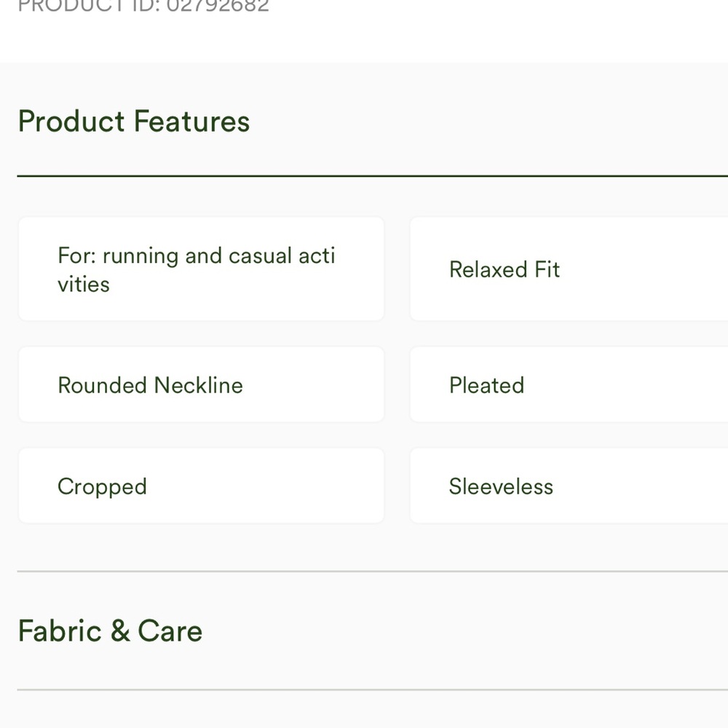Click the dark divider below Product Features
The height and width of the screenshot is (728, 728).
tap(372, 176)
